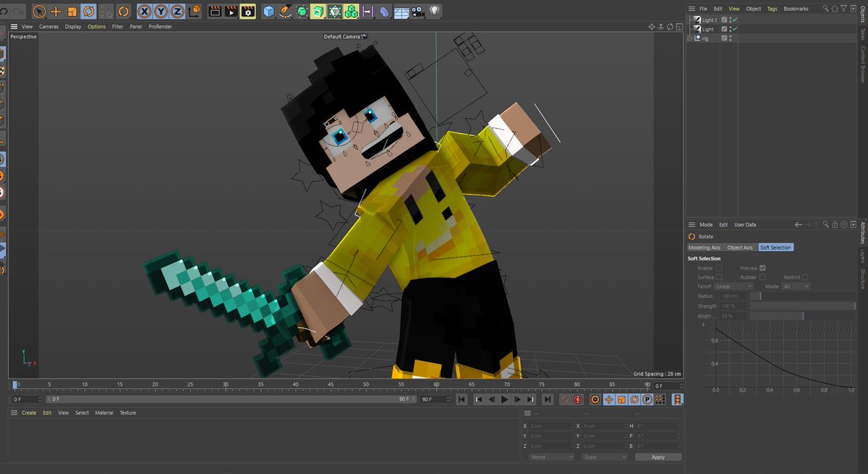
Task: Toggle Rubber checkbox
Action: (762, 277)
